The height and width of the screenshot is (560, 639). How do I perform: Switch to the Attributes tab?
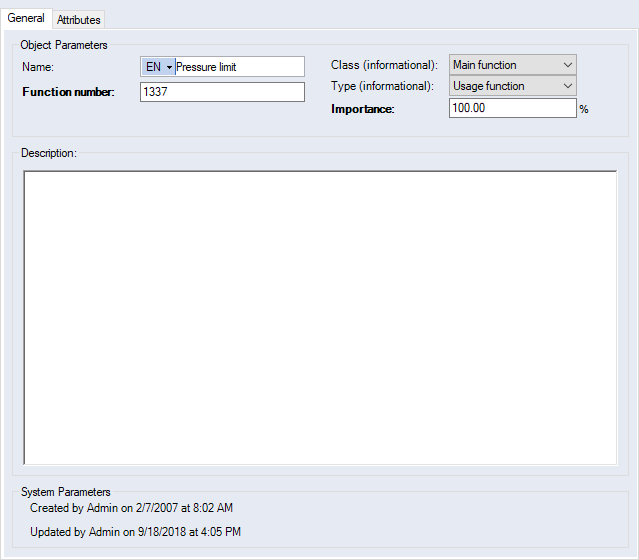(x=78, y=20)
